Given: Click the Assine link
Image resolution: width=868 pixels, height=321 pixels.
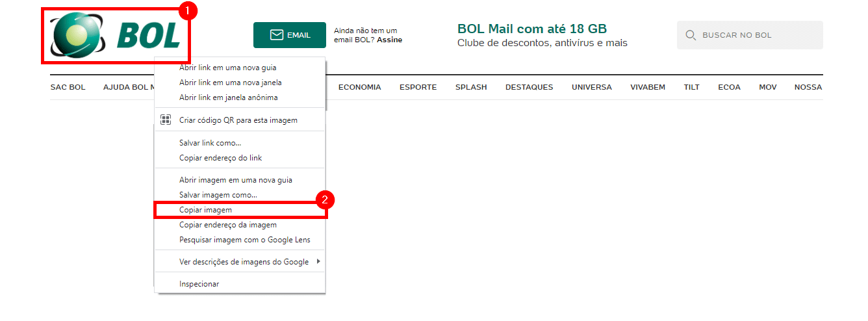Looking at the screenshot, I should (x=389, y=40).
